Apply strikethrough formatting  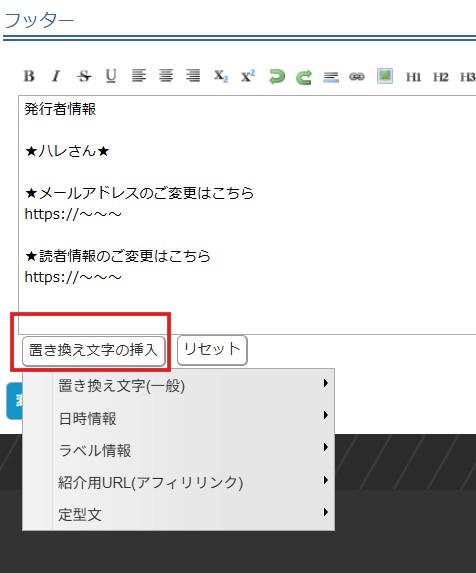(84, 76)
